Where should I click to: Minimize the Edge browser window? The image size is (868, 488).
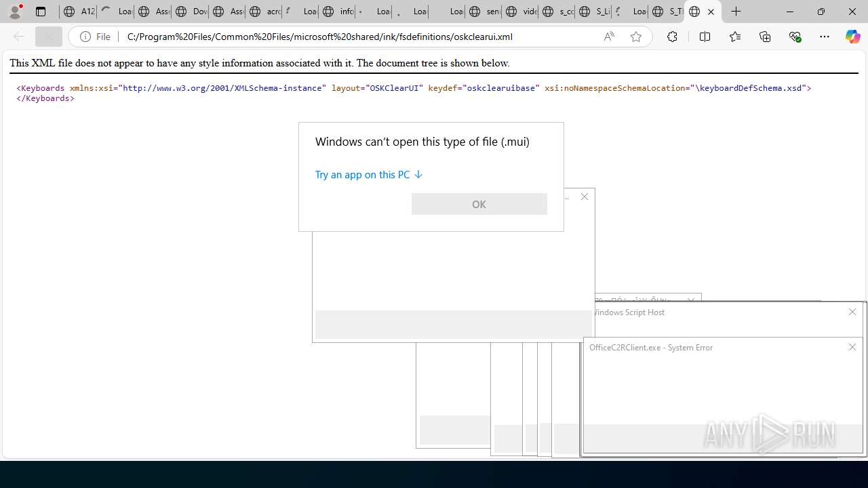[x=789, y=12]
